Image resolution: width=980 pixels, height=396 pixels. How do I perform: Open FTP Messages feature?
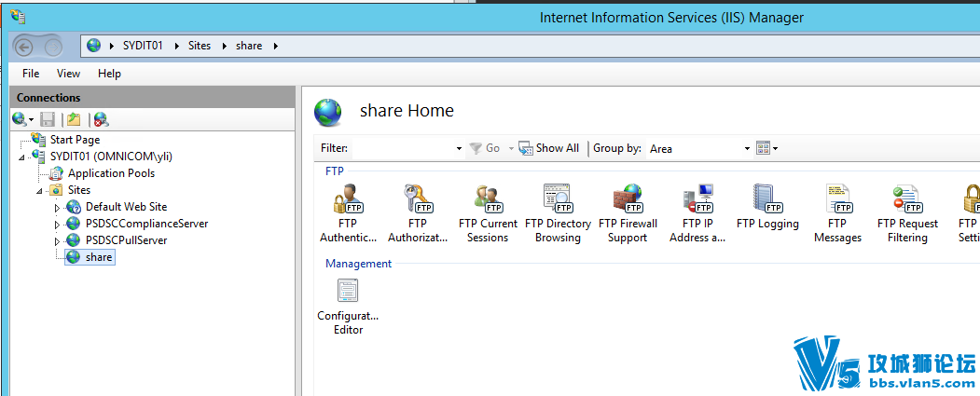(837, 213)
